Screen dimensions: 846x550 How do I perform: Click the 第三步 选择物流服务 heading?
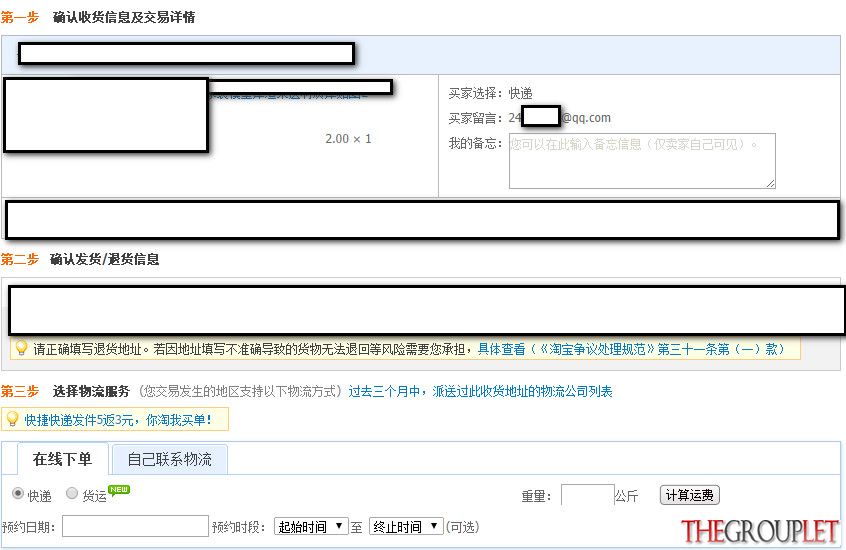(65, 391)
